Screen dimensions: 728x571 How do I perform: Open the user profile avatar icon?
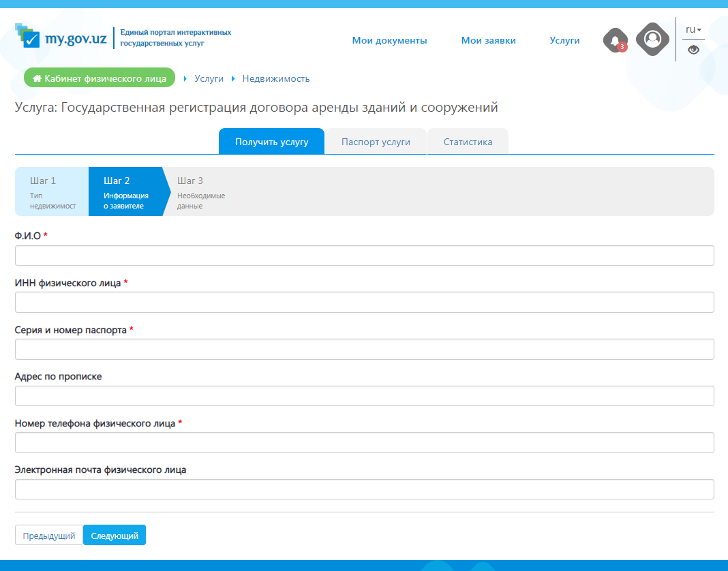(652, 39)
